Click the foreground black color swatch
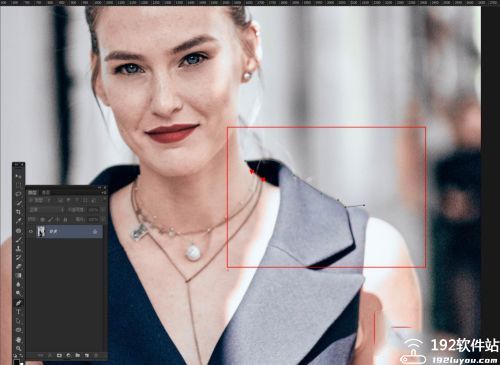Viewport: 500px width, 365px height. click(16, 361)
